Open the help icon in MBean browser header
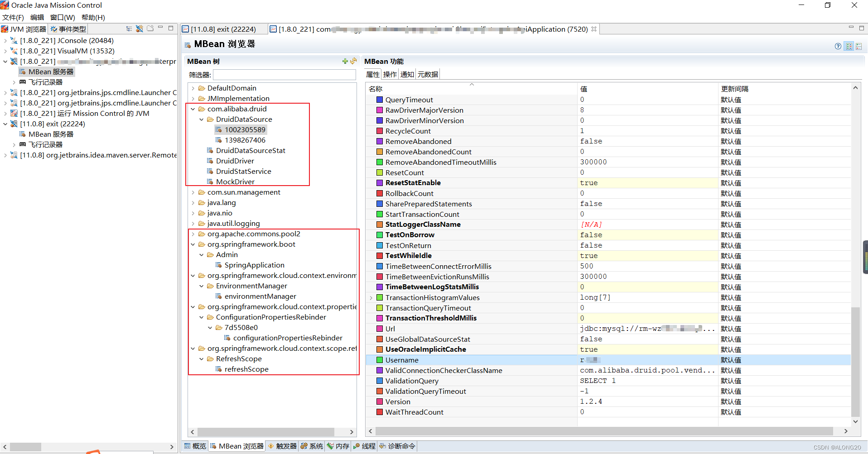Screen dimensions: 868x454 [x=838, y=46]
